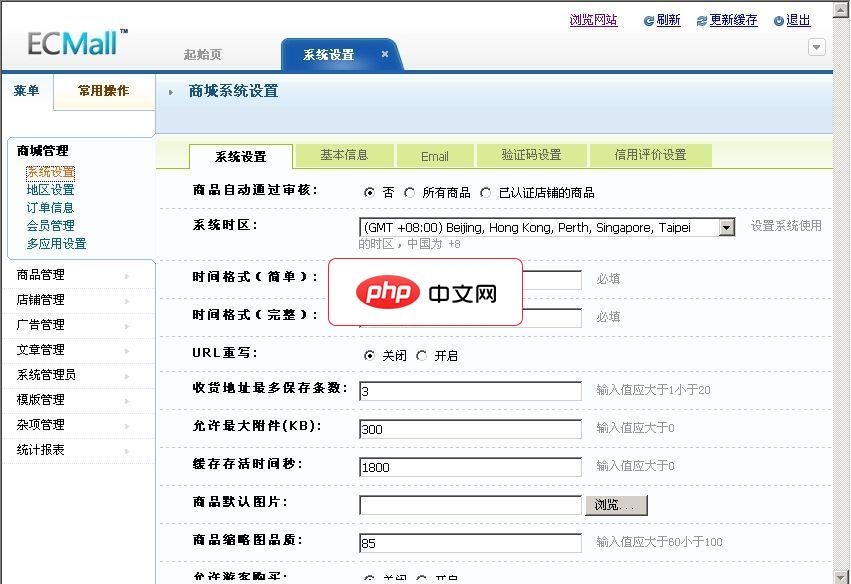This screenshot has width=851, height=584.
Task: Select 已认证店铺的商品 for auto approval
Action: 487,192
